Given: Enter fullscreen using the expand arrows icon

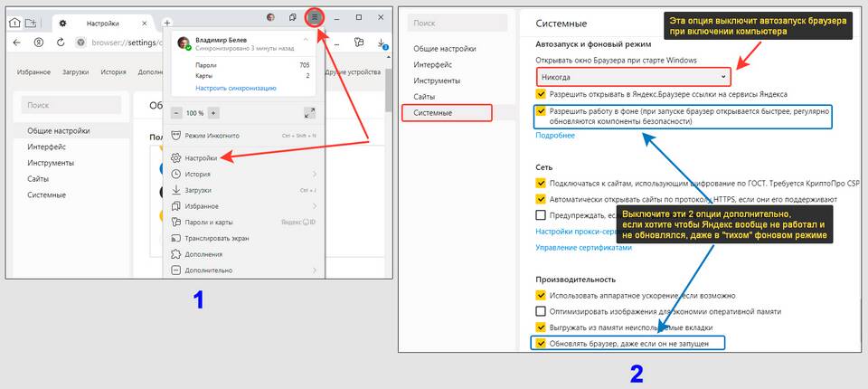Looking at the screenshot, I should pyautogui.click(x=310, y=113).
